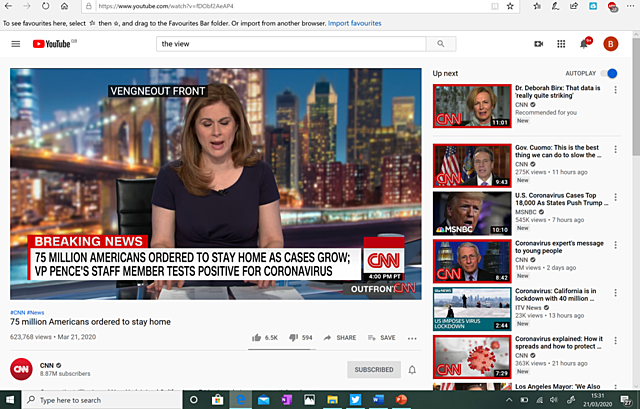640x409 pixels.
Task: Open PowerPoint in the taskbar
Action: [x=401, y=400]
